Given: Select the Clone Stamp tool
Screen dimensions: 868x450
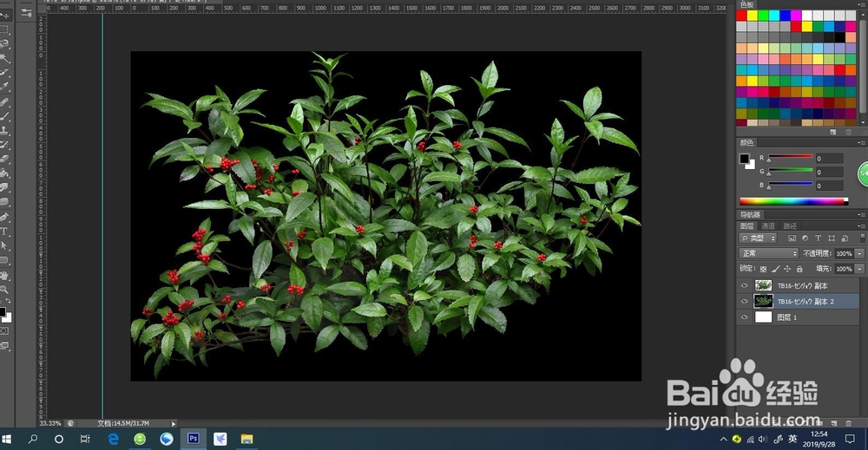Looking at the screenshot, I should click(x=4, y=131).
